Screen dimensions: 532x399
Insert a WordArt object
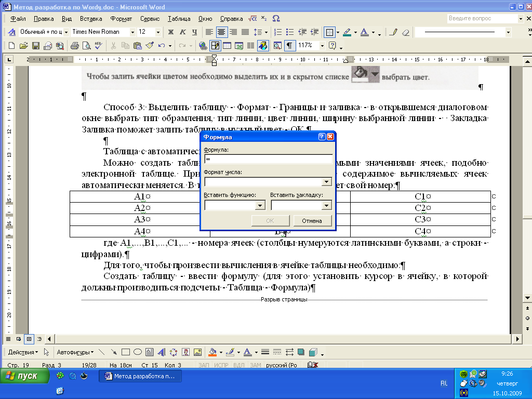tap(162, 352)
